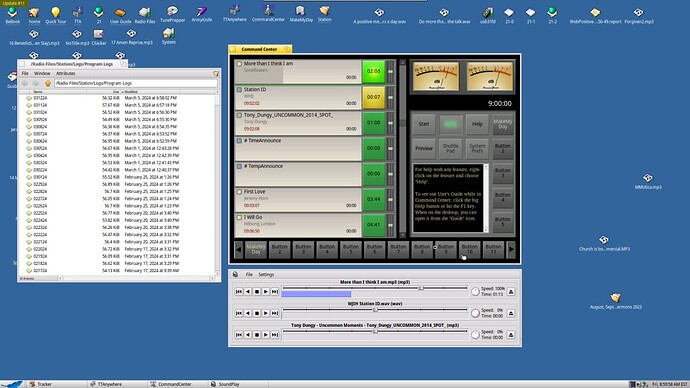Open the Radio Files desktop icon
The height and width of the screenshot is (388, 690).
pos(145,15)
